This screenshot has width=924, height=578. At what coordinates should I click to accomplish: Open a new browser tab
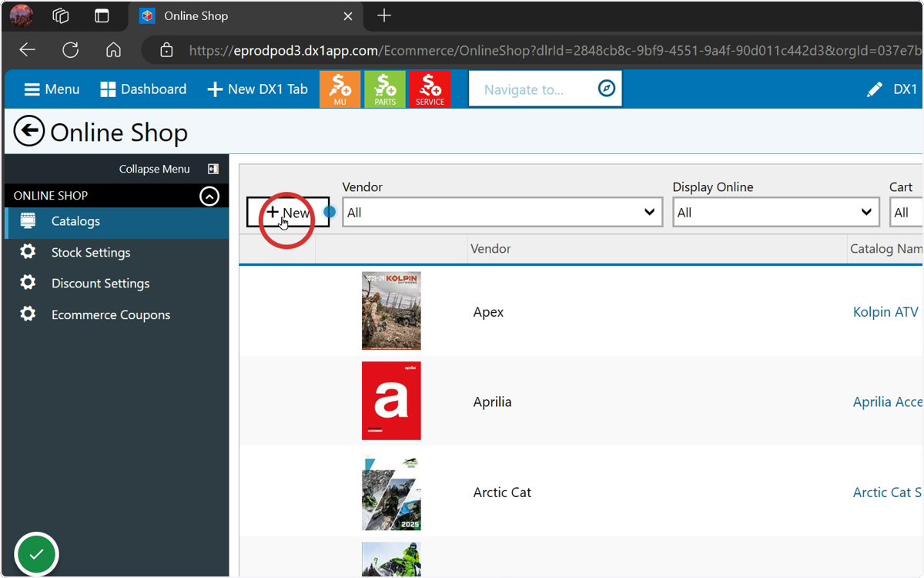click(384, 15)
